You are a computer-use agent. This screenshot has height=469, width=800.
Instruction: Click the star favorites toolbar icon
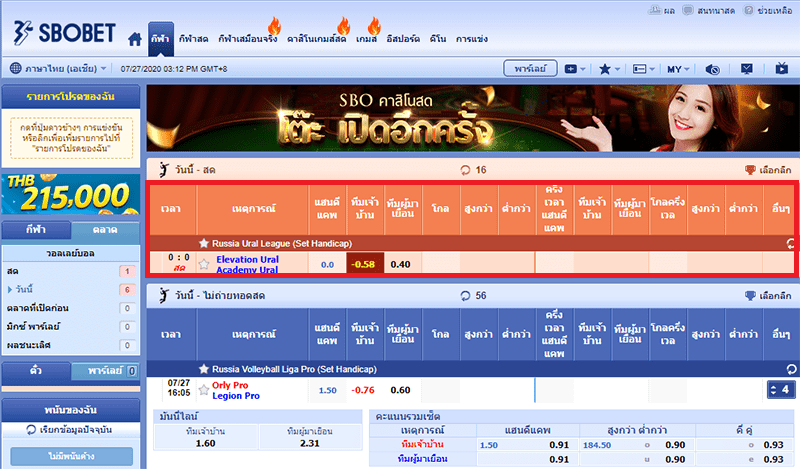(x=605, y=69)
